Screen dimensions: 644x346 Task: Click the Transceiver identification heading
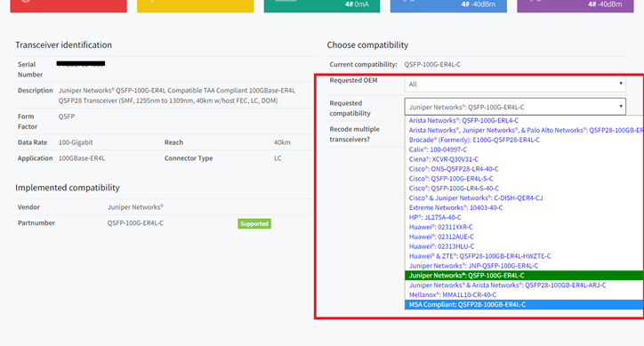tap(64, 44)
